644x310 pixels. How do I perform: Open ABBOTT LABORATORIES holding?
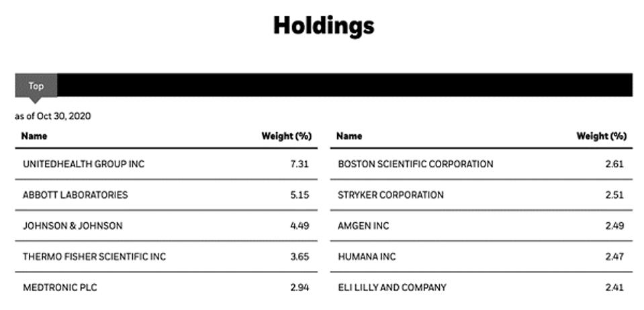click(x=75, y=195)
